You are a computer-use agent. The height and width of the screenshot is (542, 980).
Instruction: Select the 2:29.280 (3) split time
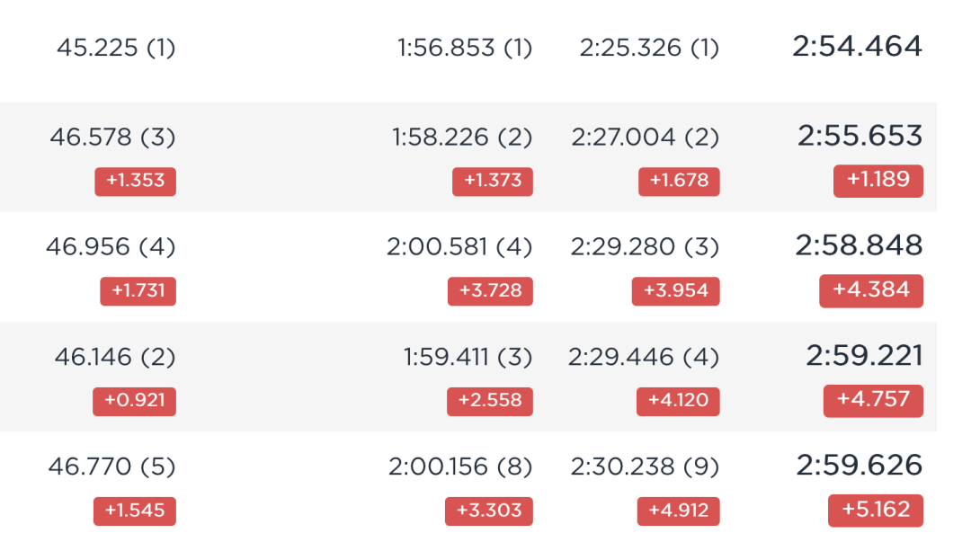pos(645,247)
